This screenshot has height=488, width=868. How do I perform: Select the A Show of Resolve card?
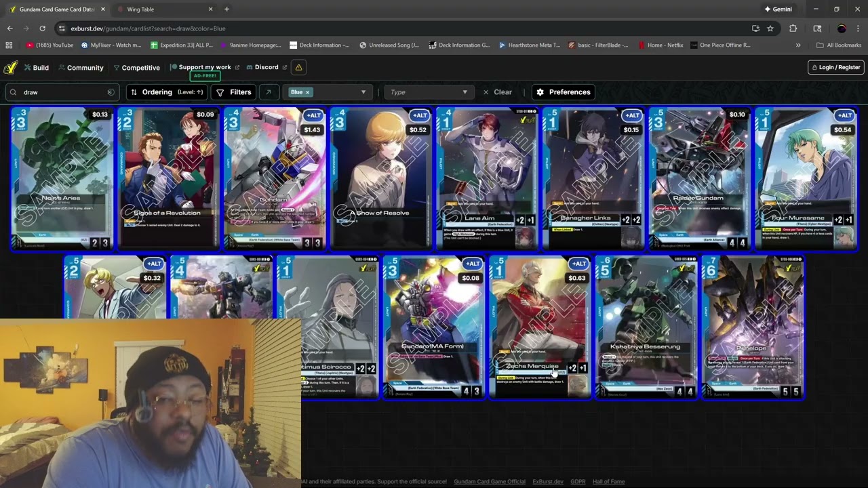tap(380, 179)
